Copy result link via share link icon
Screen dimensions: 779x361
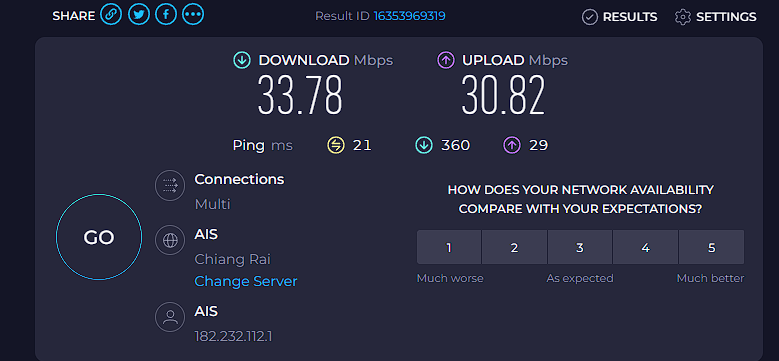point(111,15)
